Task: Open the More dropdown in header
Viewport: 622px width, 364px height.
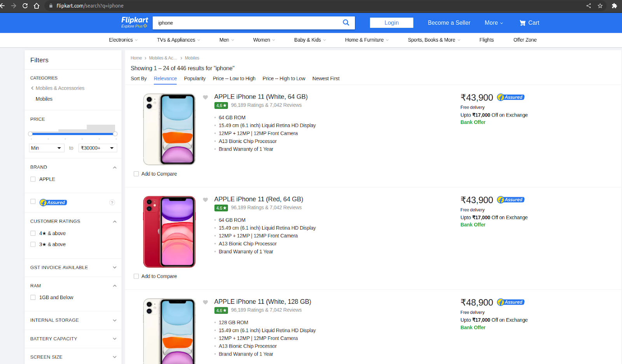Action: tap(494, 23)
